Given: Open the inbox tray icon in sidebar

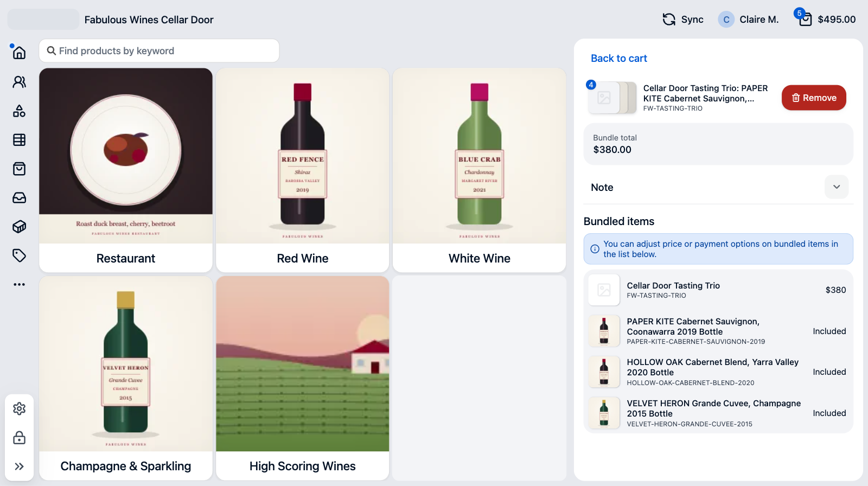Looking at the screenshot, I should pyautogui.click(x=19, y=198).
